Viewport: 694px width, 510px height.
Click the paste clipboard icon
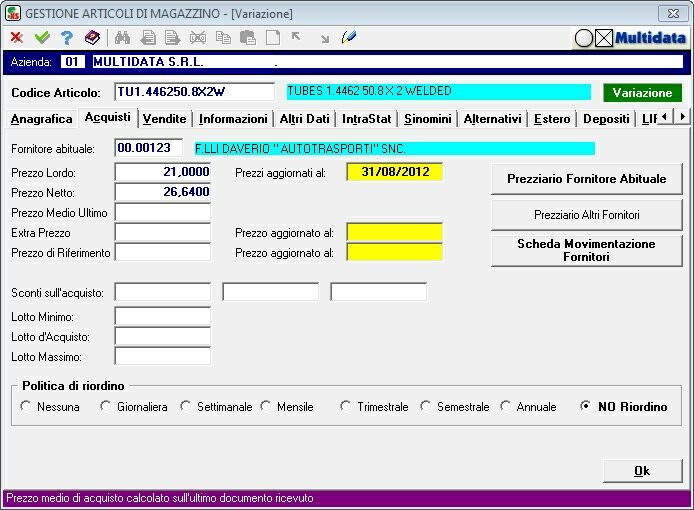tap(248, 38)
